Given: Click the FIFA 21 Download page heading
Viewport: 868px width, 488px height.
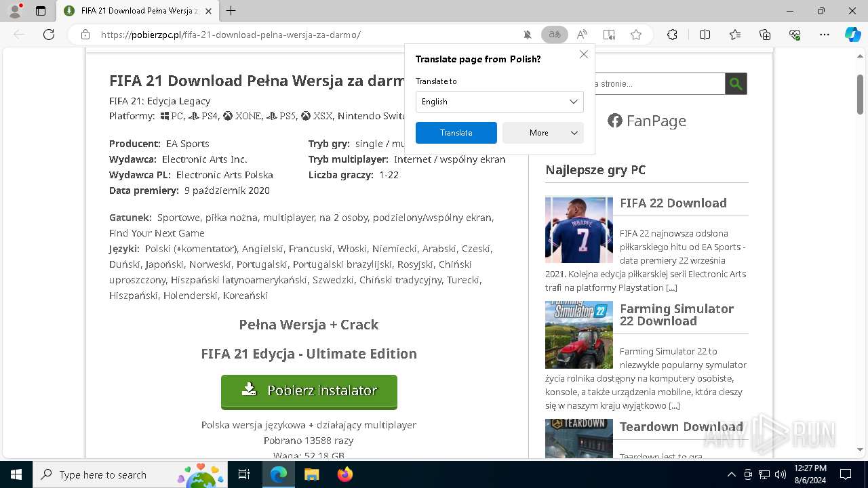Looking at the screenshot, I should point(258,81).
